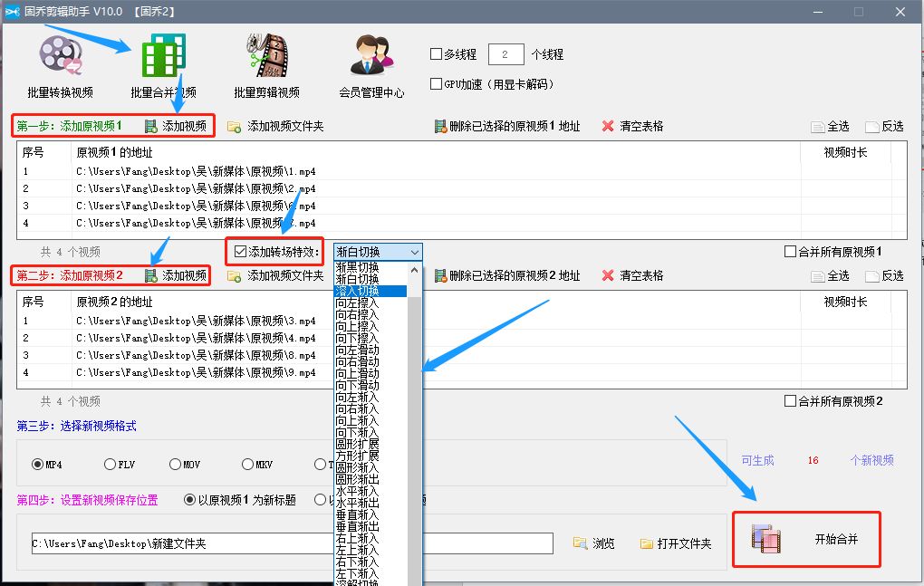Open 批量剪辑视频 batch edit module
924x586 pixels.
(x=266, y=66)
